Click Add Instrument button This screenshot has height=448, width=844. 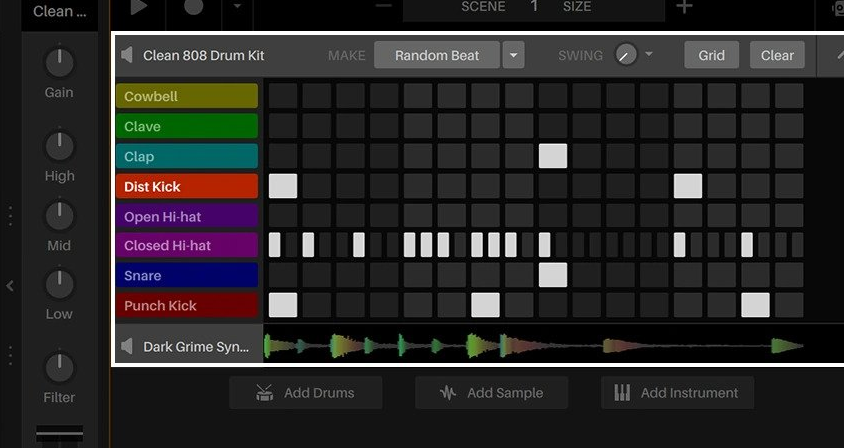(x=677, y=393)
